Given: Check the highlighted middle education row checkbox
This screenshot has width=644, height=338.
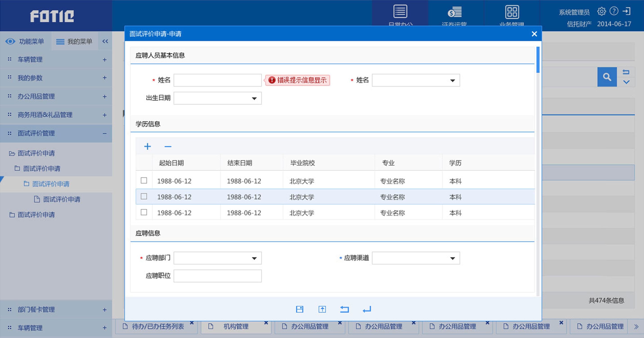Looking at the screenshot, I should 144,197.
